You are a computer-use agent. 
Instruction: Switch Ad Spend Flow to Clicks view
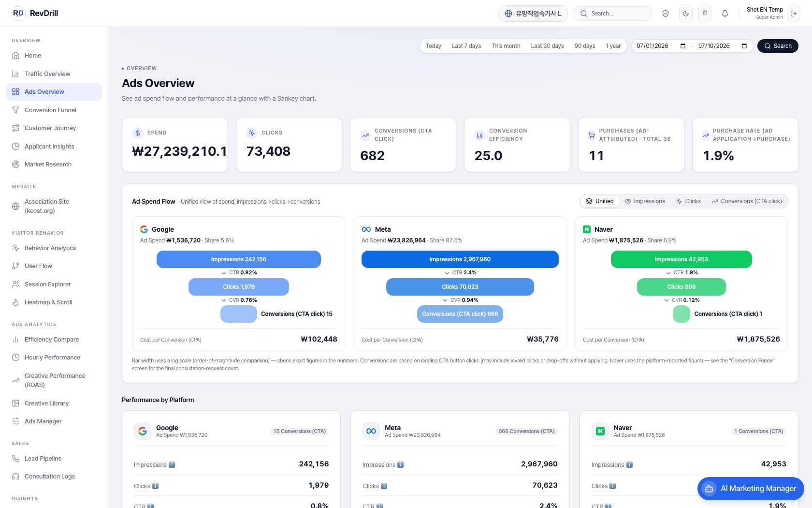pyautogui.click(x=688, y=201)
